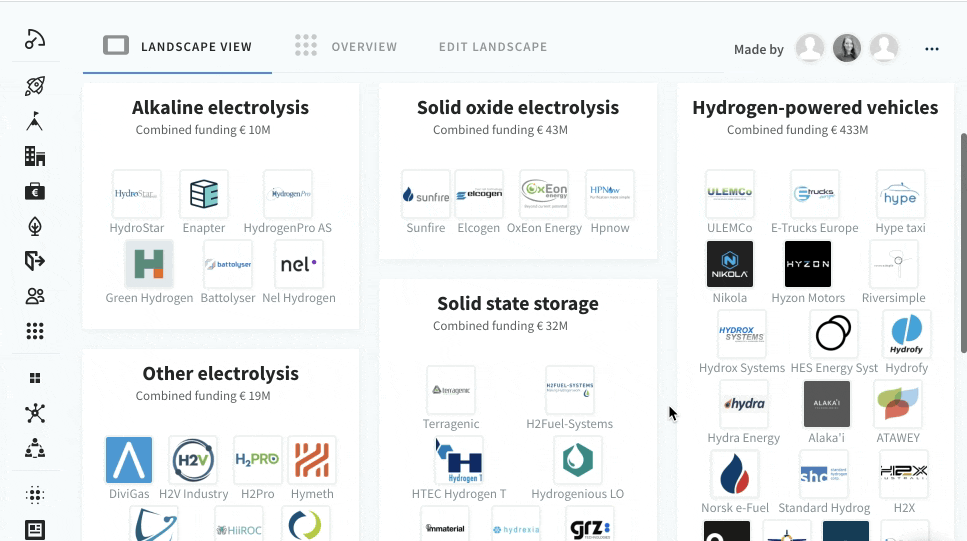Open Hydra Energy logo
Image resolution: width=967 pixels, height=541 pixels.
pyautogui.click(x=744, y=404)
